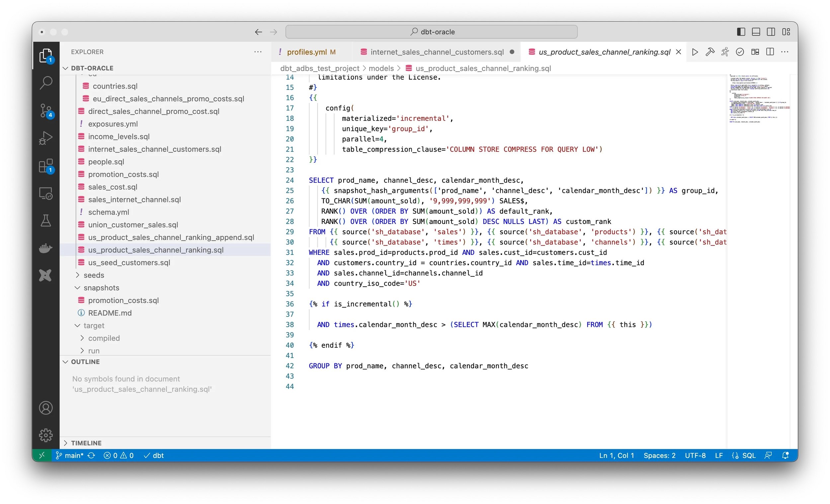The image size is (830, 504).
Task: Collapse the snapshots folder
Action: [x=101, y=288]
